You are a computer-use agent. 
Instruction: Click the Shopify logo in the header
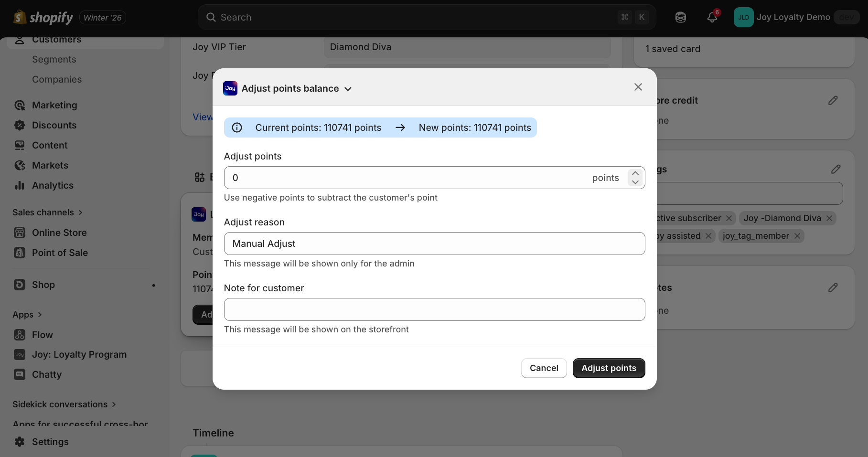click(x=43, y=18)
